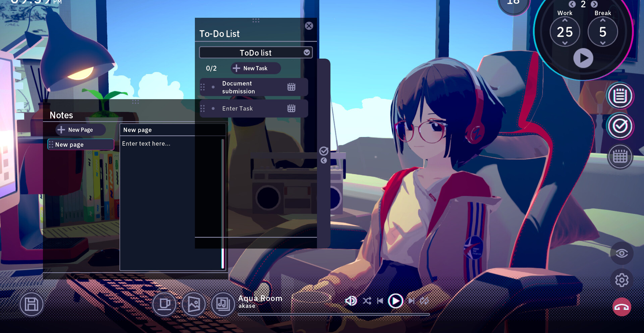Open the coffee cup break icon

164,304
